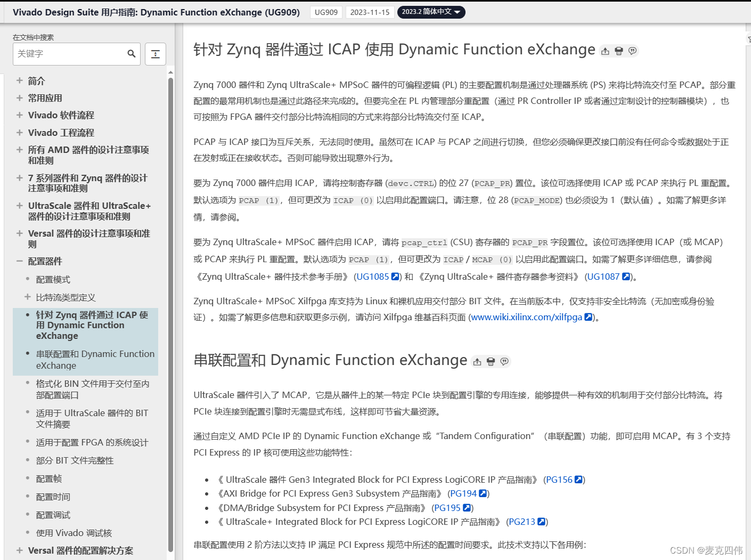
Task: Open the PG213 product guide link
Action: click(523, 522)
